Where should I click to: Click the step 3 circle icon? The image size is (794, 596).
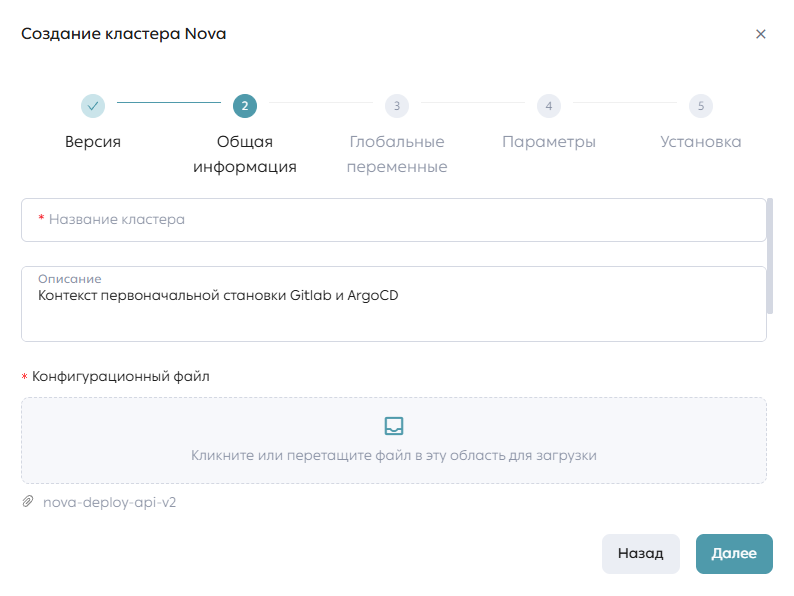396,106
